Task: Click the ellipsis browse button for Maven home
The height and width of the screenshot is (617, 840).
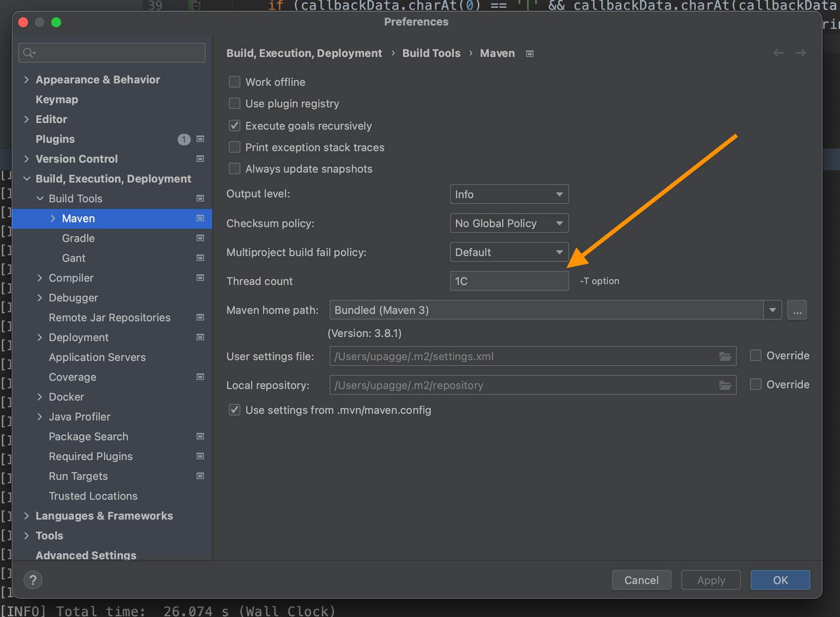Action: click(x=797, y=310)
